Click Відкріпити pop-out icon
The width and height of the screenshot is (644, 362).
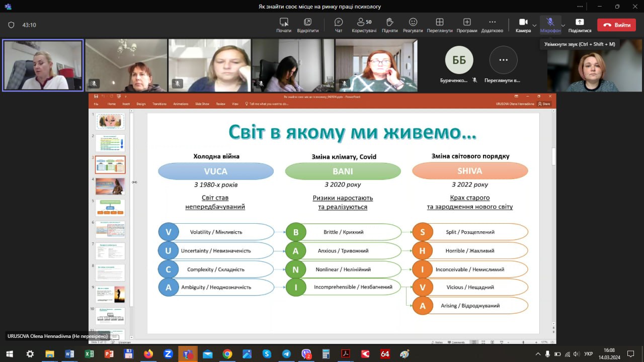[x=307, y=25]
